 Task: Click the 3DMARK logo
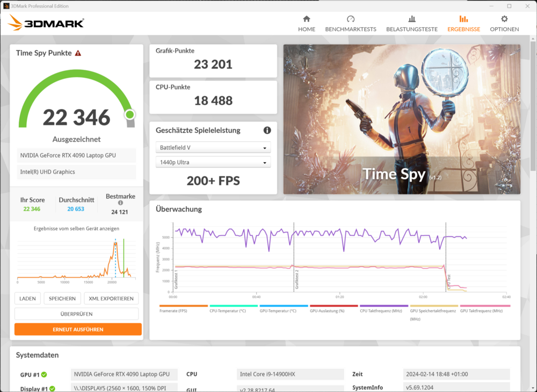[46, 23]
